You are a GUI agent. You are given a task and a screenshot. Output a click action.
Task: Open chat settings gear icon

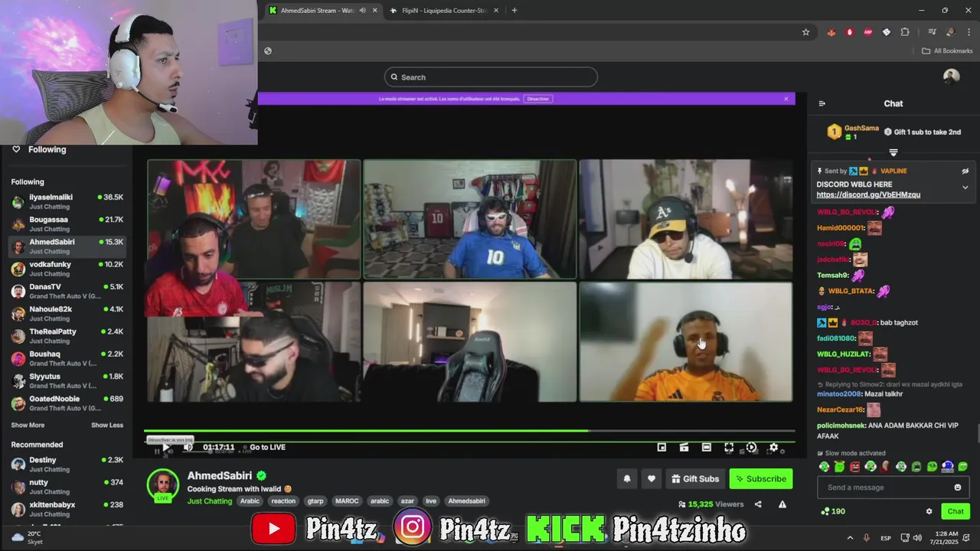929,511
